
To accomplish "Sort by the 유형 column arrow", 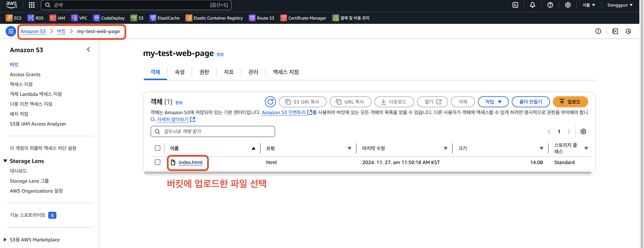I will [x=350, y=148].
